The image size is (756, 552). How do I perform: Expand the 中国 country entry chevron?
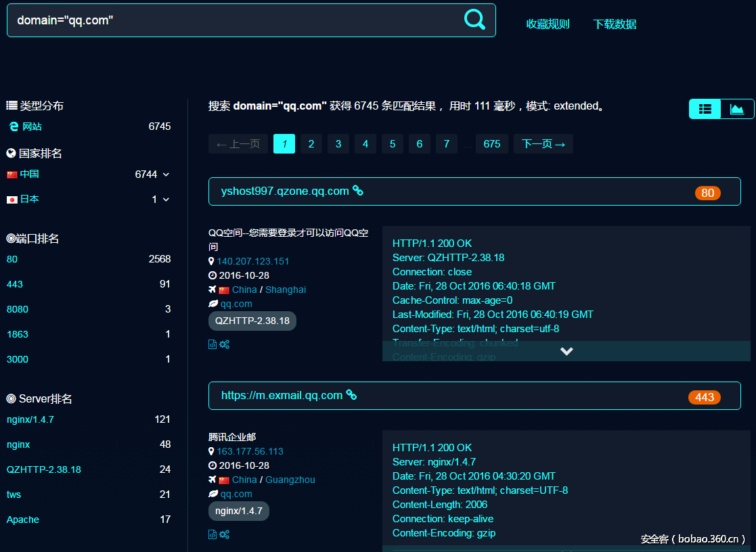(164, 175)
